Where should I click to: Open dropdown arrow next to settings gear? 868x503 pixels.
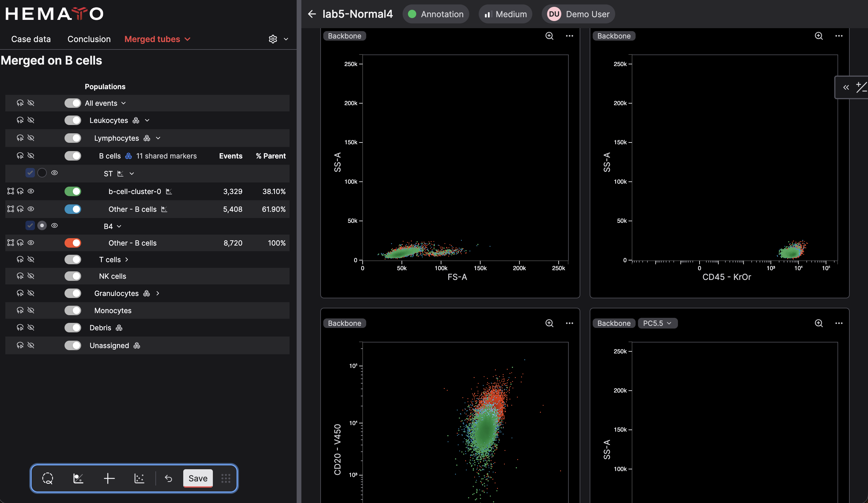(286, 39)
